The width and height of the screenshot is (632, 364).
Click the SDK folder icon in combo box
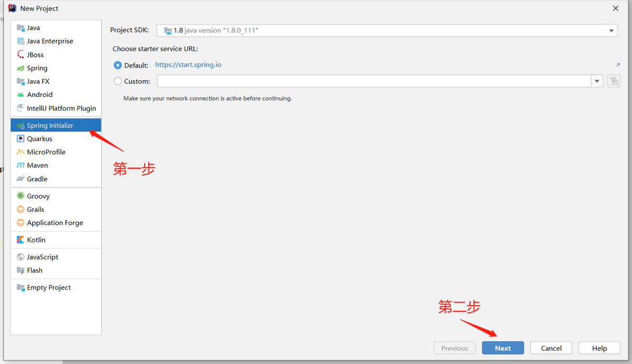167,31
